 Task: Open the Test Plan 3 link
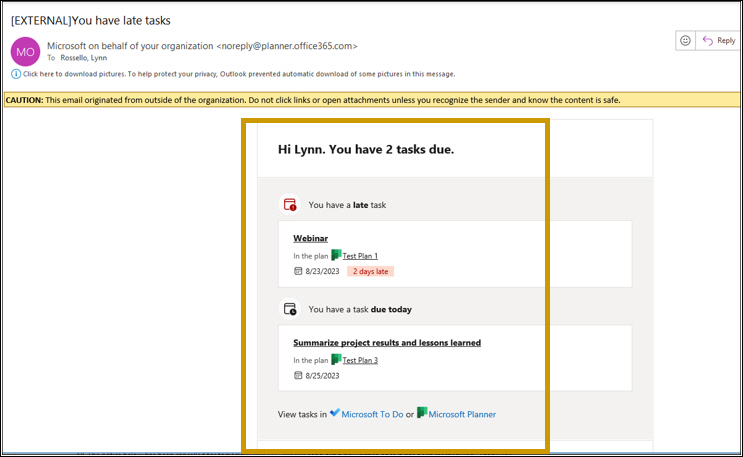360,360
